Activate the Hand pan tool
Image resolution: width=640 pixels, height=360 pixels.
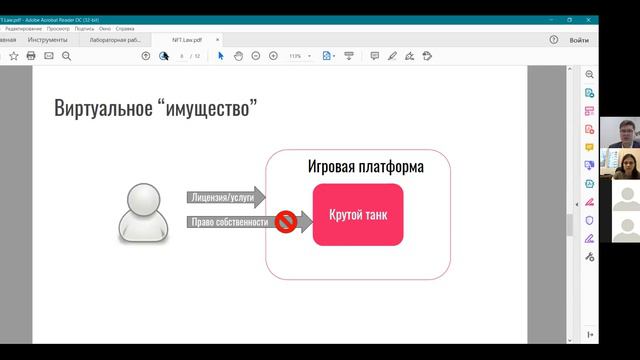pyautogui.click(x=238, y=56)
